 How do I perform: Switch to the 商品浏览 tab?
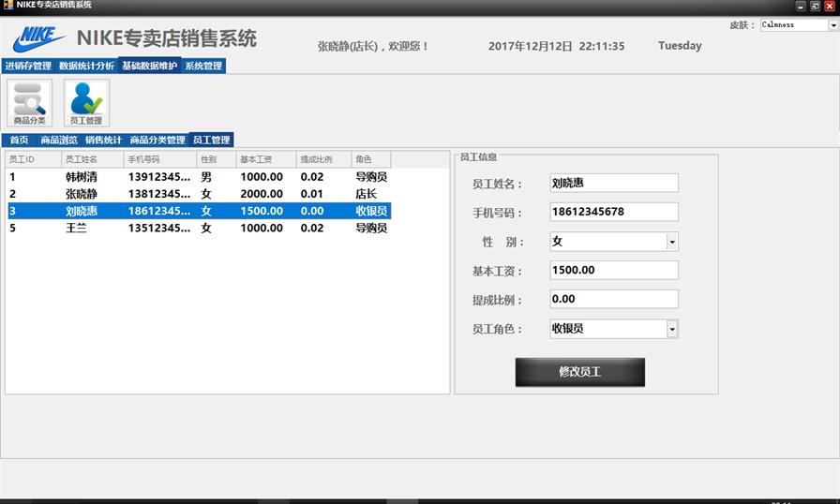[x=59, y=140]
